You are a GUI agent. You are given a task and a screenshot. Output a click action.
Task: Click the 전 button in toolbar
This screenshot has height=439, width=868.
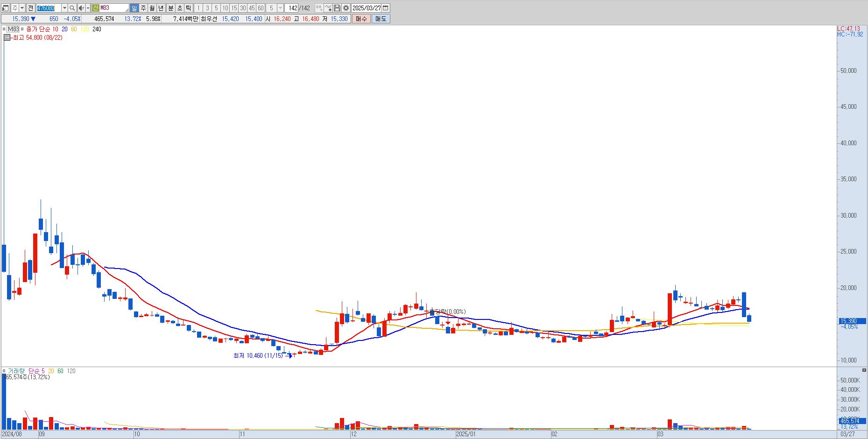[30, 8]
